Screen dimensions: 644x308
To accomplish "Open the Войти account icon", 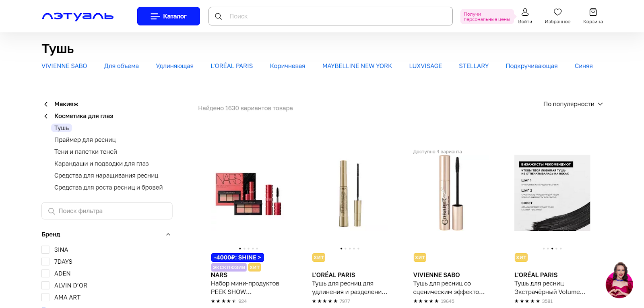I will tap(525, 16).
